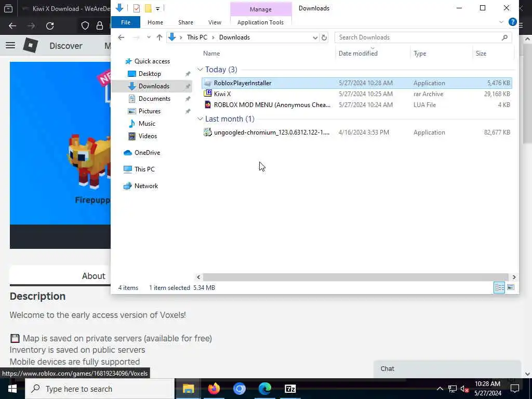Click the browser back arrow
The width and height of the screenshot is (532, 399).
pyautogui.click(x=12, y=26)
